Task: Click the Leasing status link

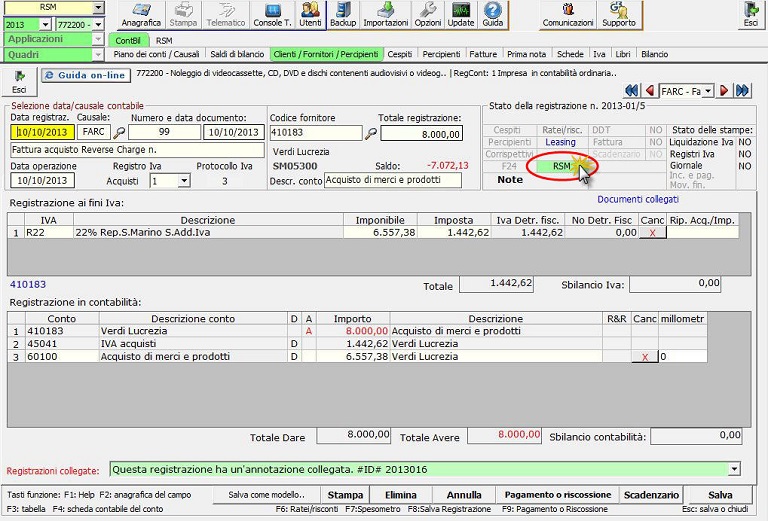Action: pos(560,142)
